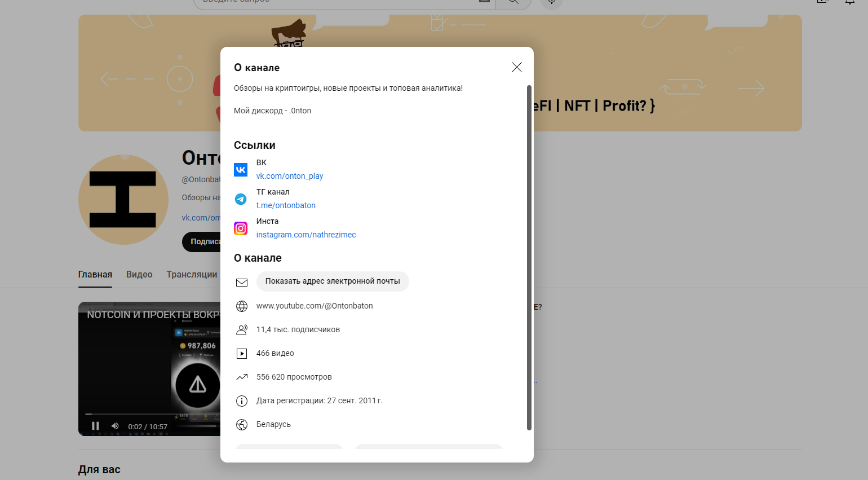The height and width of the screenshot is (480, 868).
Task: Select the 466 видео text
Action: click(275, 353)
